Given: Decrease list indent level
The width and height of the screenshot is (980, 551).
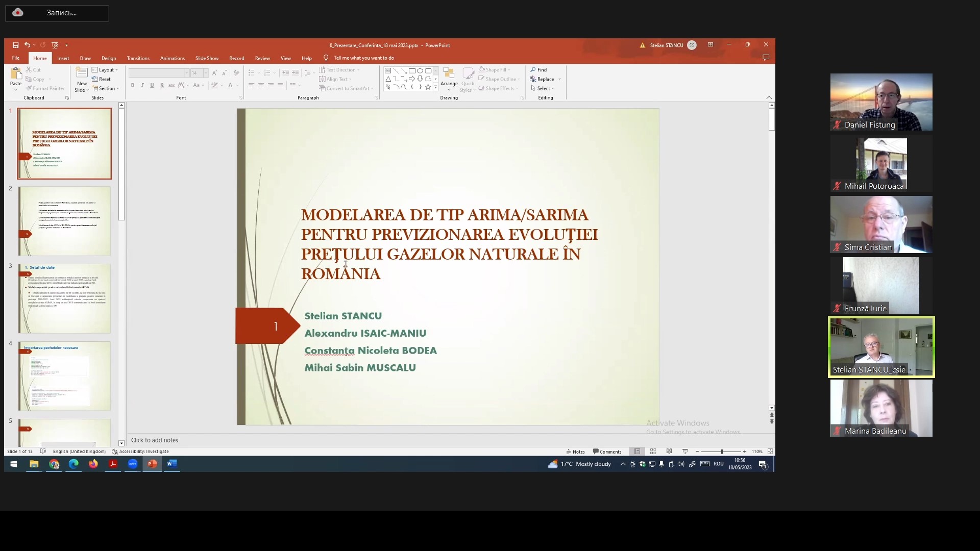Looking at the screenshot, I should click(x=285, y=73).
